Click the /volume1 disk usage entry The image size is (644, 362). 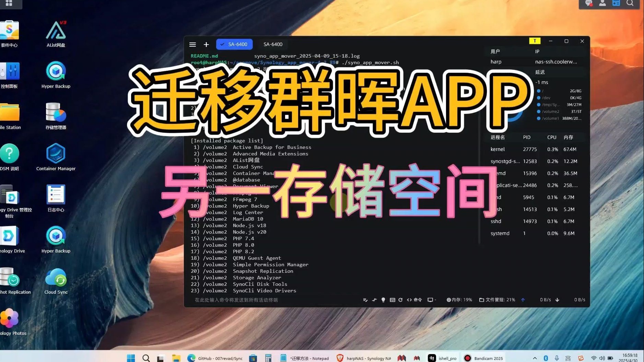559,118
